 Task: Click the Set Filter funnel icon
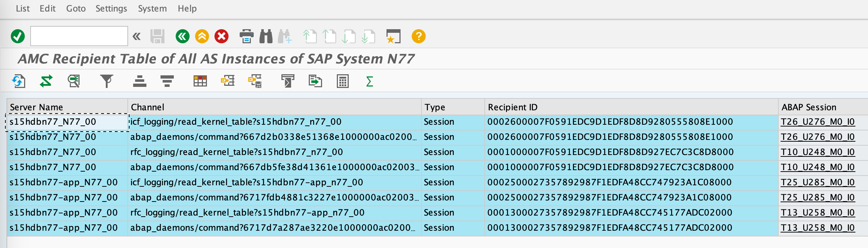click(x=107, y=81)
